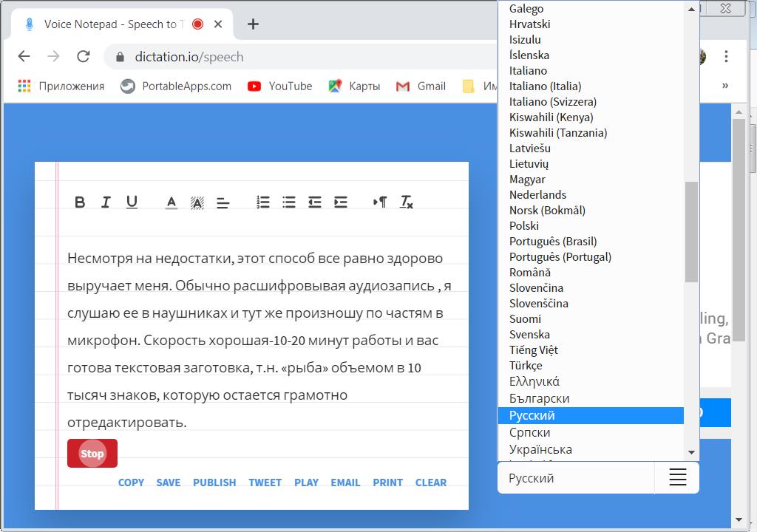Apply a bulleted list

(x=288, y=202)
